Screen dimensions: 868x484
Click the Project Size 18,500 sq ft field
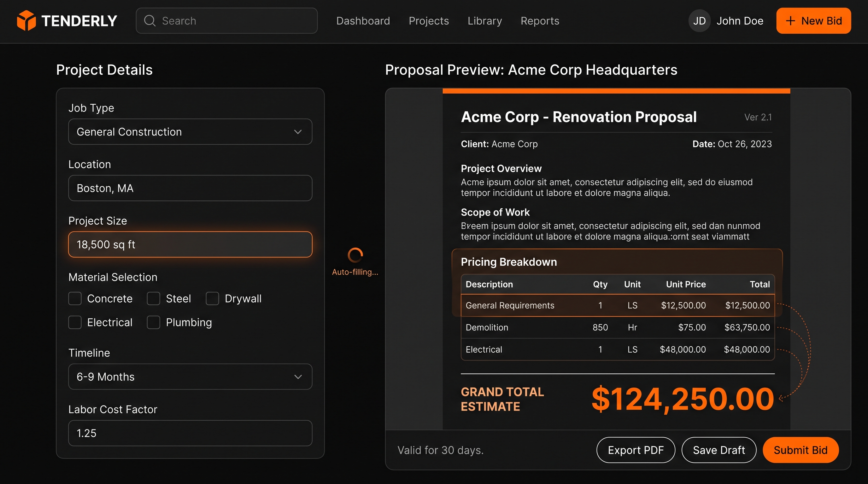click(x=190, y=244)
